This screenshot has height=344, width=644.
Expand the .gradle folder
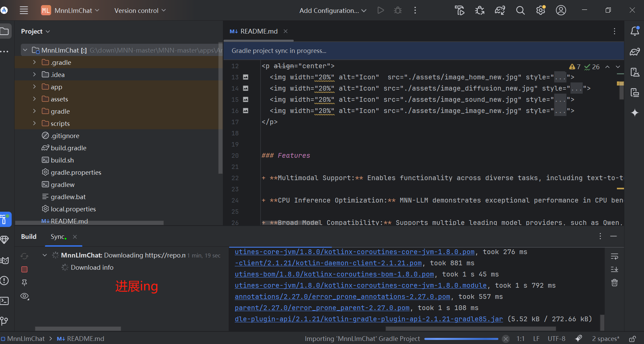[34, 62]
